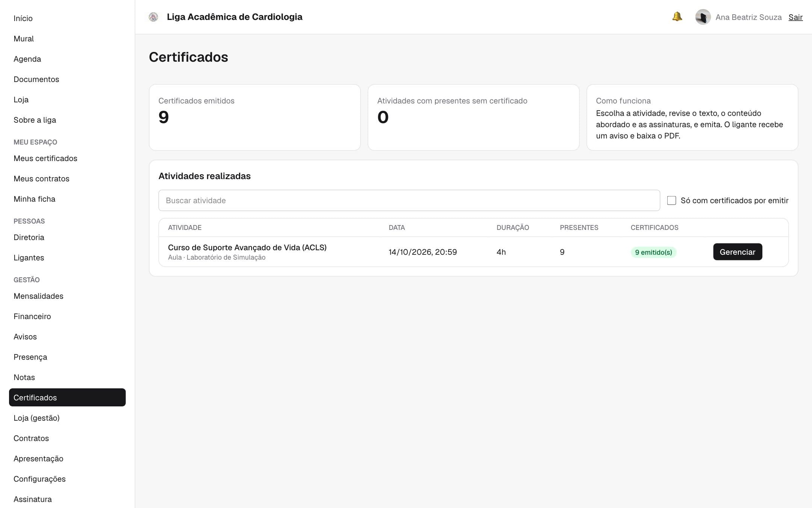812x508 pixels.
Task: Go to Financeiro
Action: [x=67, y=316]
